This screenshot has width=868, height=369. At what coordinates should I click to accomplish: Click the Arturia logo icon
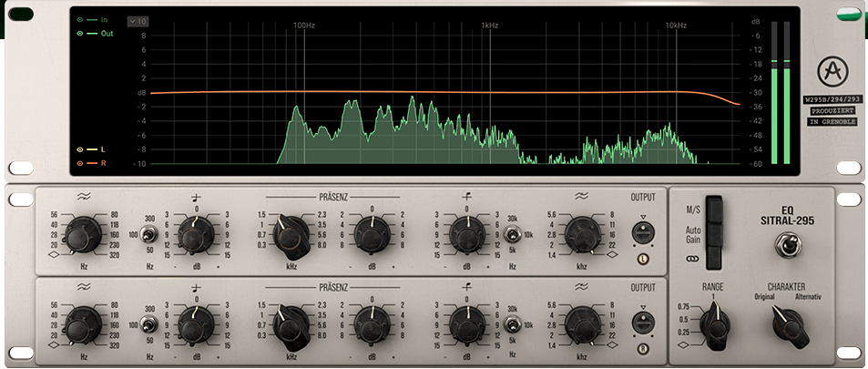[x=832, y=72]
